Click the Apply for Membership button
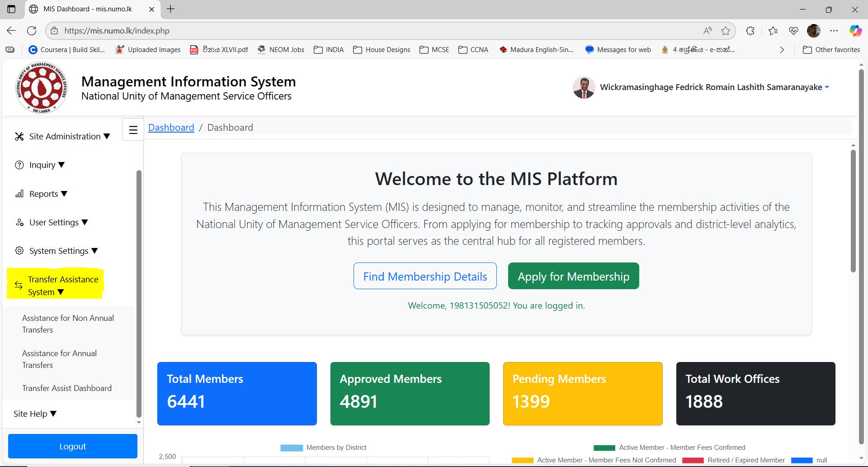The width and height of the screenshot is (868, 467). [573, 276]
